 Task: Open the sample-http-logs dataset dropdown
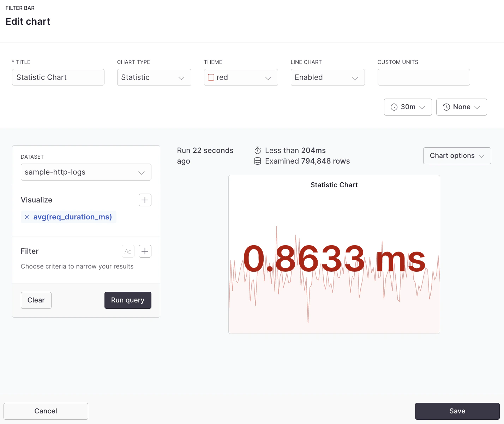(x=86, y=172)
